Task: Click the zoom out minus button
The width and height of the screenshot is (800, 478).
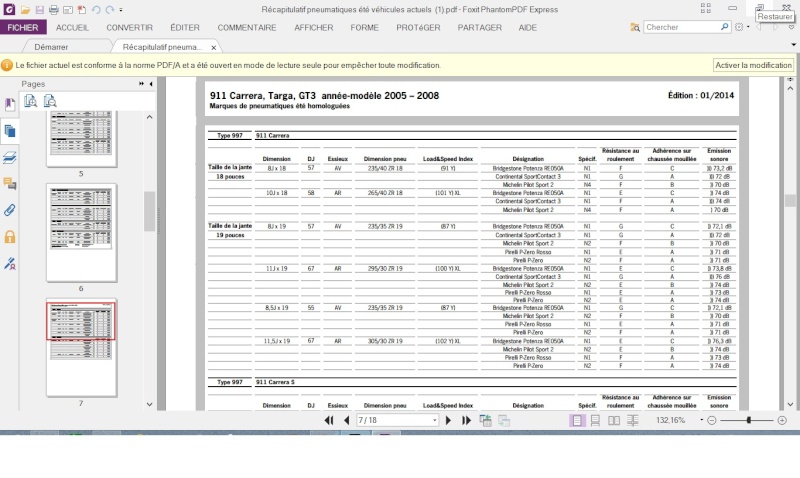Action: 712,420
